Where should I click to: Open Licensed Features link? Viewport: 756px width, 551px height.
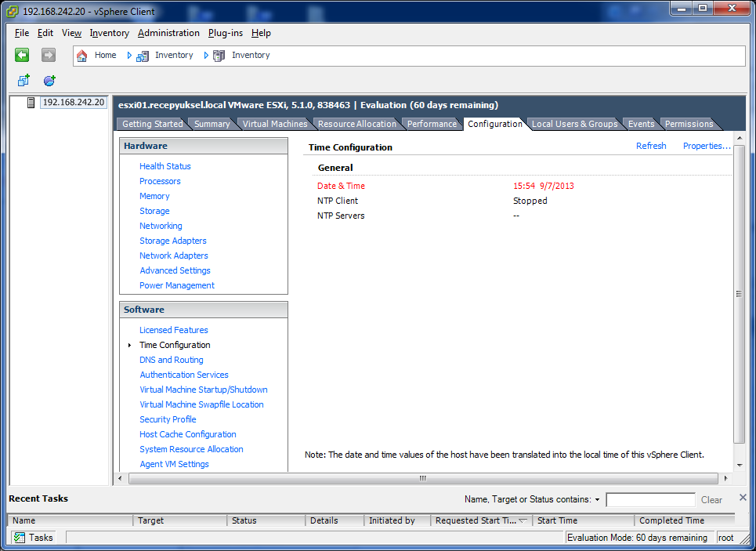[174, 330]
